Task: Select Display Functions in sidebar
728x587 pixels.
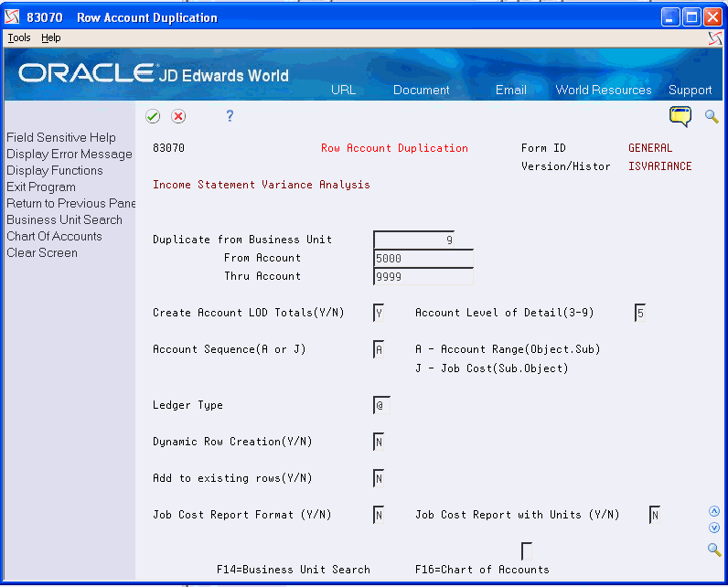Action: click(x=55, y=170)
